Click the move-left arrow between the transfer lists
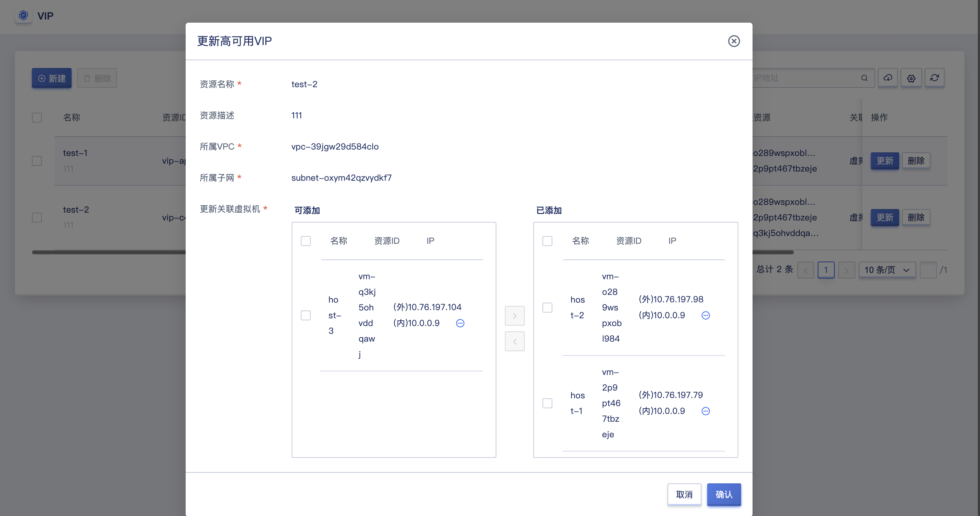Screen dimensions: 980x516 tap(514, 341)
